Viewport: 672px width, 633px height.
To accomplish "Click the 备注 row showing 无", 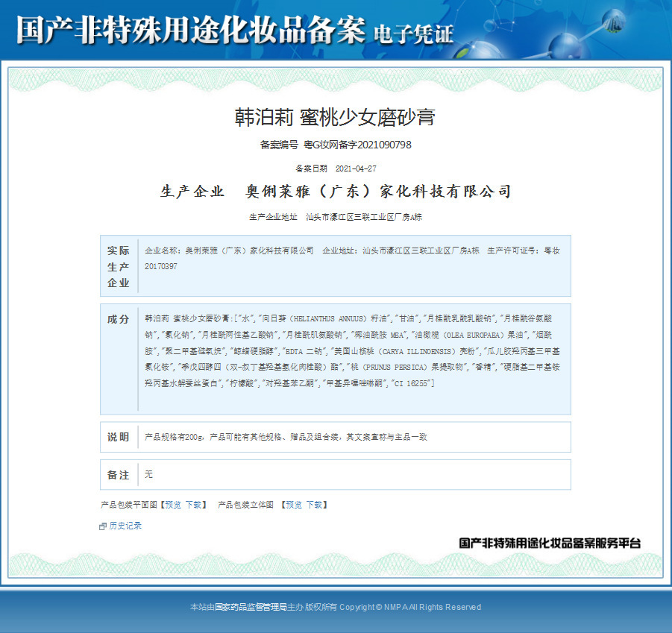I will (336, 474).
